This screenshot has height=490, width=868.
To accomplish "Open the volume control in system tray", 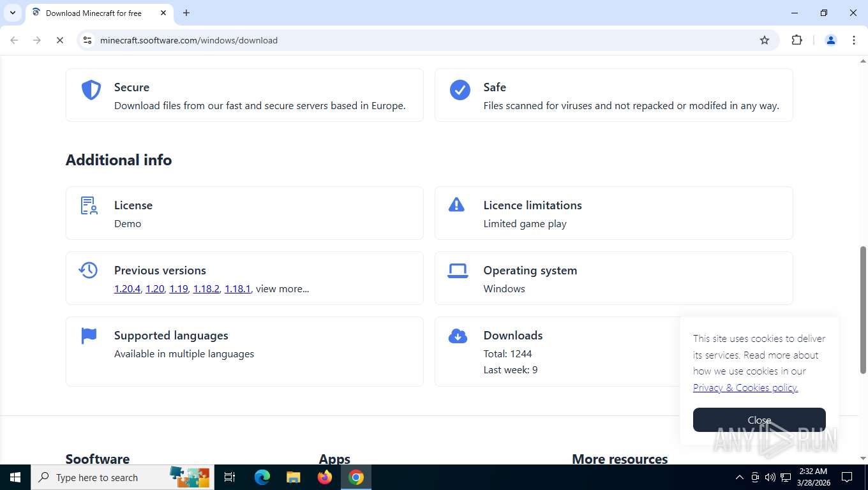I will tap(770, 477).
